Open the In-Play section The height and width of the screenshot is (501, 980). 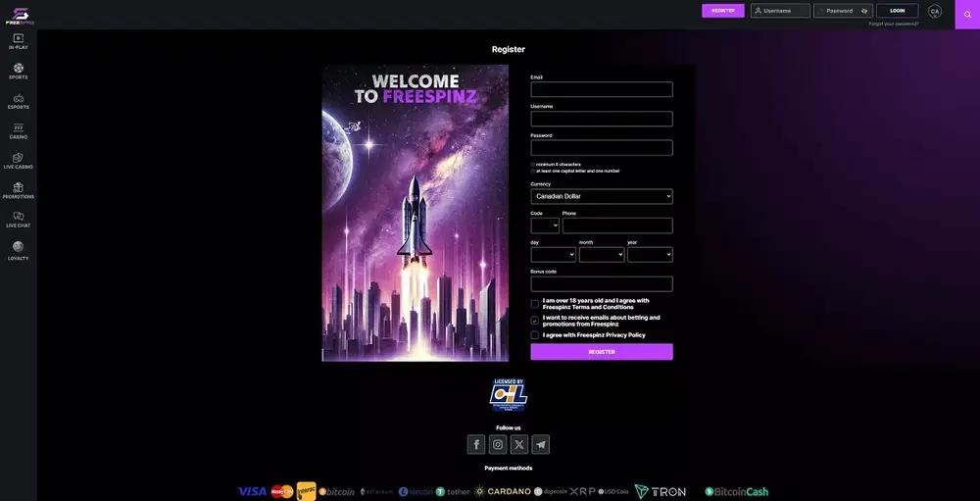(x=18, y=42)
